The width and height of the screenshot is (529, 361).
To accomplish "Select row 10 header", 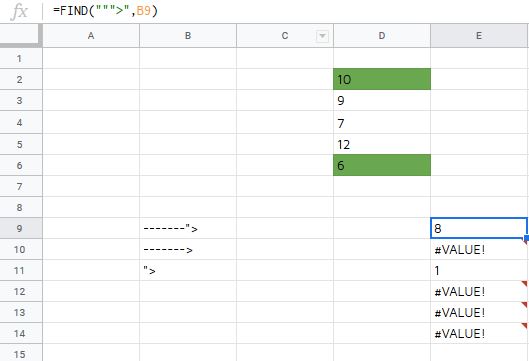I will click(20, 249).
